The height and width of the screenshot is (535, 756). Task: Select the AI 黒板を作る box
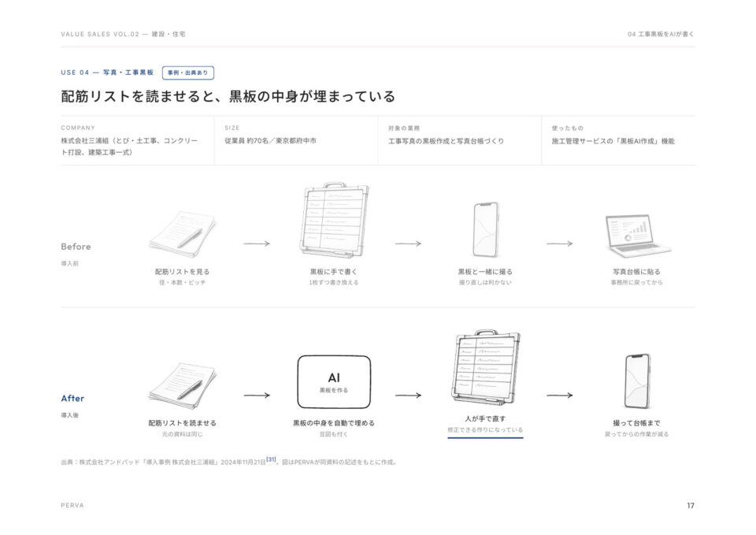(x=334, y=382)
